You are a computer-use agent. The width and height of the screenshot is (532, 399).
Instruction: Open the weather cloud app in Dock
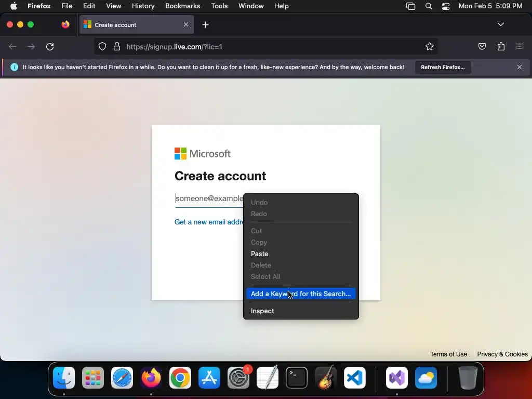tap(426, 378)
